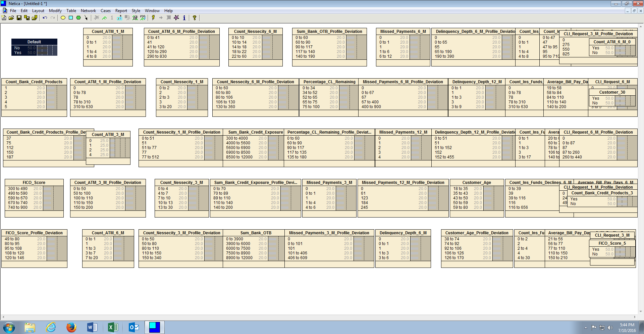Click the horizontal scrollbar left arrow
The width and height of the screenshot is (644, 334).
[3, 317]
